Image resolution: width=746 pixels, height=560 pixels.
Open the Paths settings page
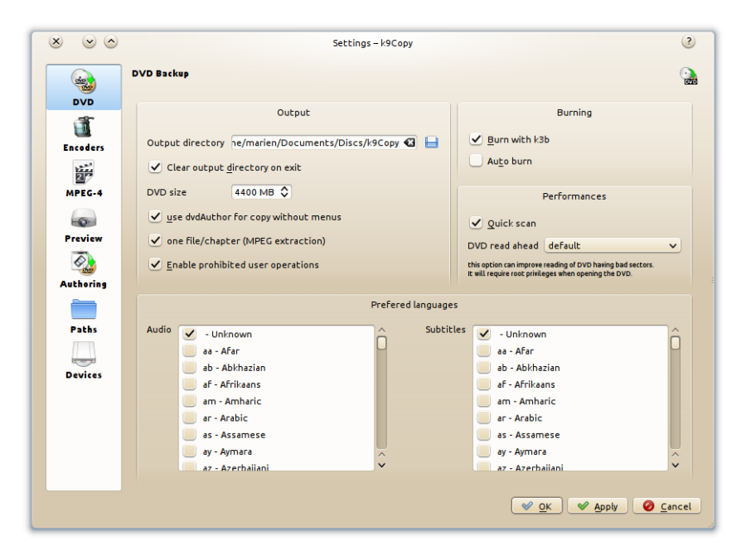(x=84, y=316)
